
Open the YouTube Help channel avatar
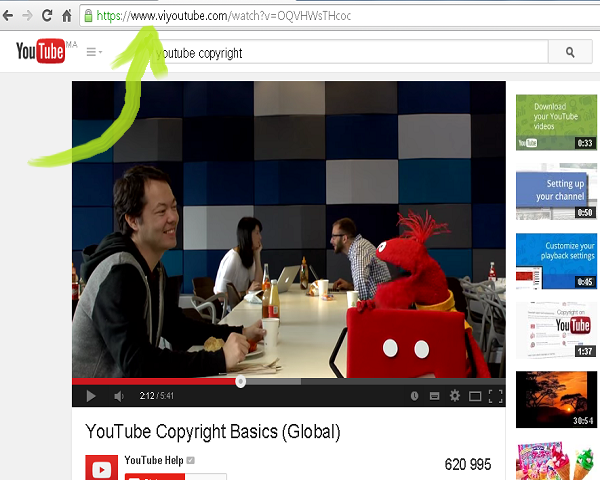click(x=101, y=467)
